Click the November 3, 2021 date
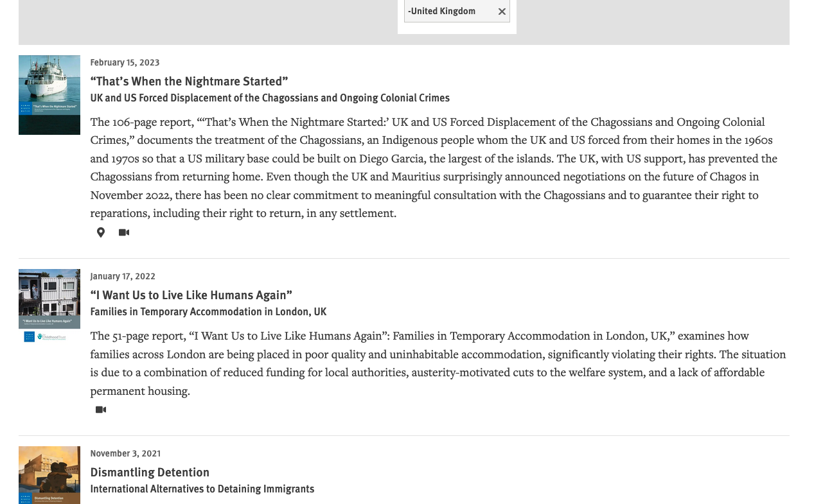 [125, 453]
